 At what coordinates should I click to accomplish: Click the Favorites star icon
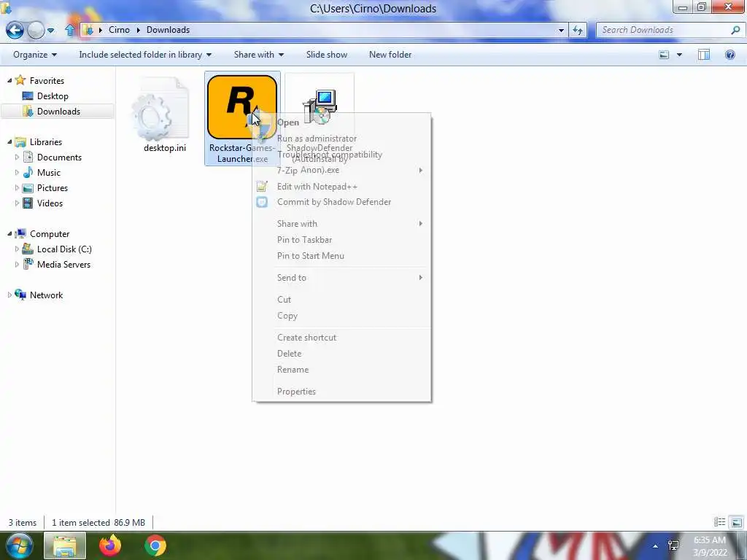[20, 80]
